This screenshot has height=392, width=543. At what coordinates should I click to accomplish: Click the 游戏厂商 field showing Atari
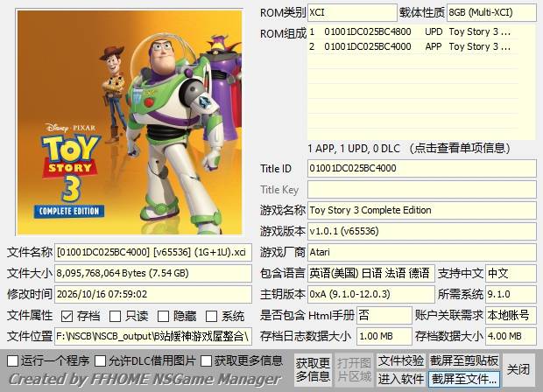point(422,252)
